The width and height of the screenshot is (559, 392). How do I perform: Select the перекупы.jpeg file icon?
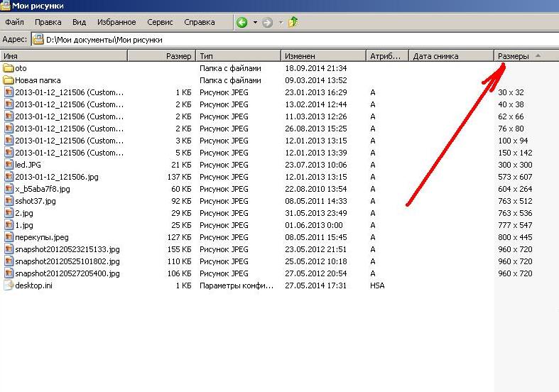(9, 237)
